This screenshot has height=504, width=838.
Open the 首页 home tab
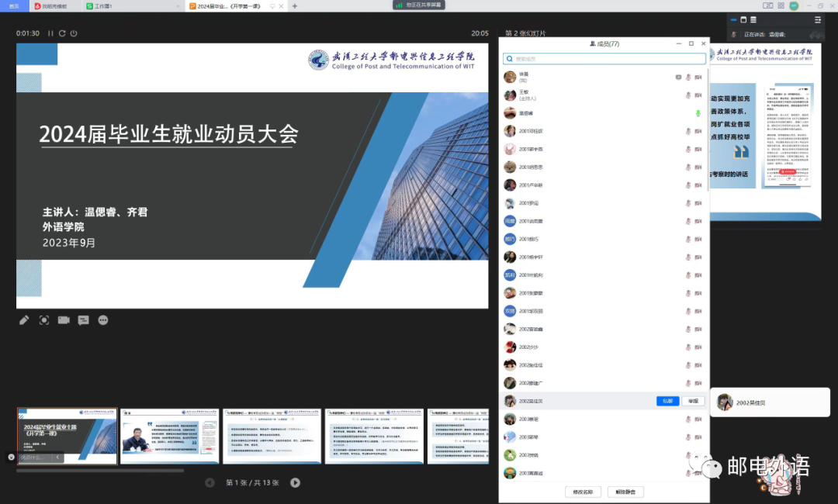(x=14, y=5)
